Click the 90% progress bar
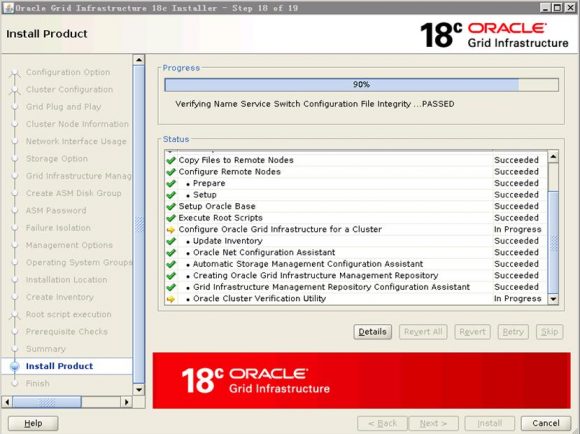 click(x=361, y=85)
